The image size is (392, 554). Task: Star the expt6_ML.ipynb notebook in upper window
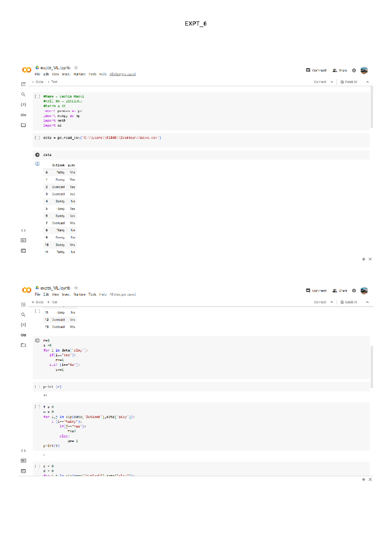76,68
